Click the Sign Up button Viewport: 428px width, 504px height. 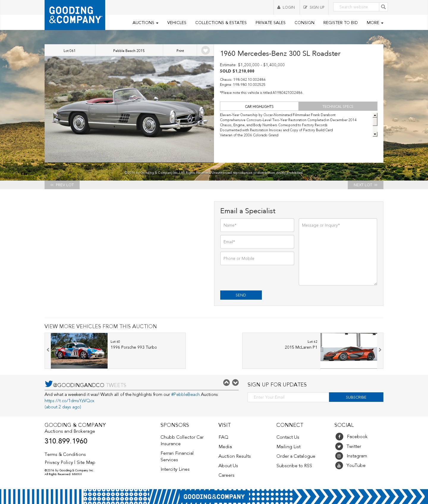[x=314, y=7]
